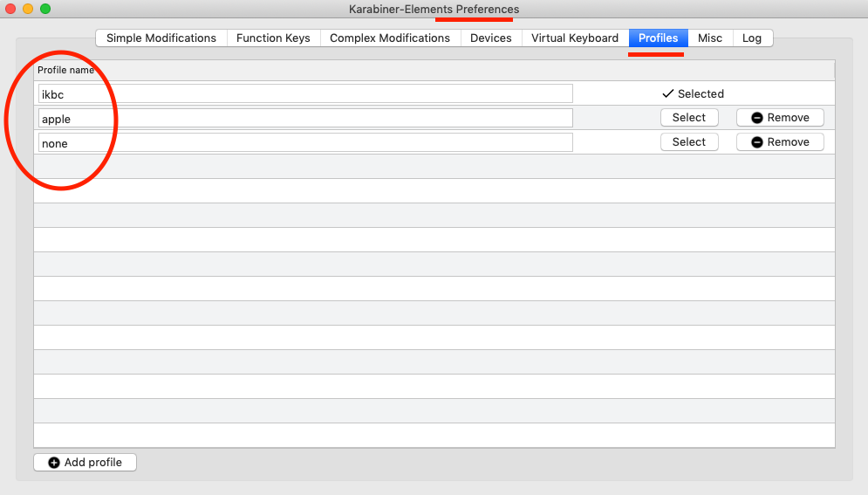Open the Misc tab
The height and width of the screenshot is (495, 868).
(710, 38)
